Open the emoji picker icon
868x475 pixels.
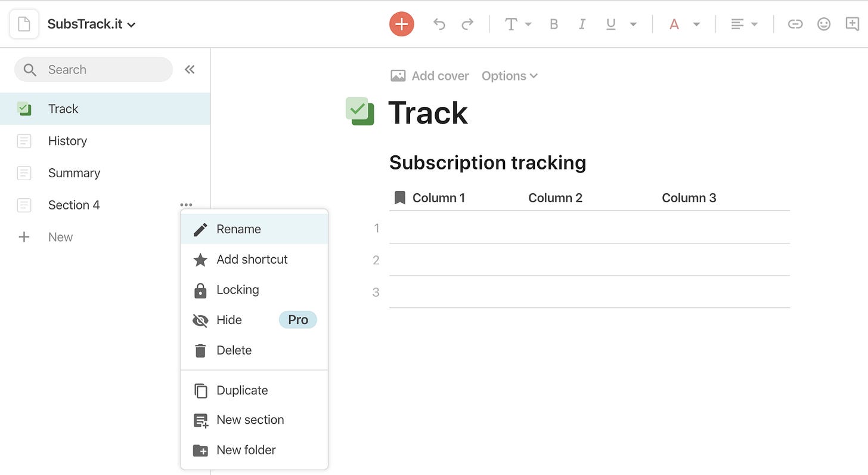[x=824, y=24]
